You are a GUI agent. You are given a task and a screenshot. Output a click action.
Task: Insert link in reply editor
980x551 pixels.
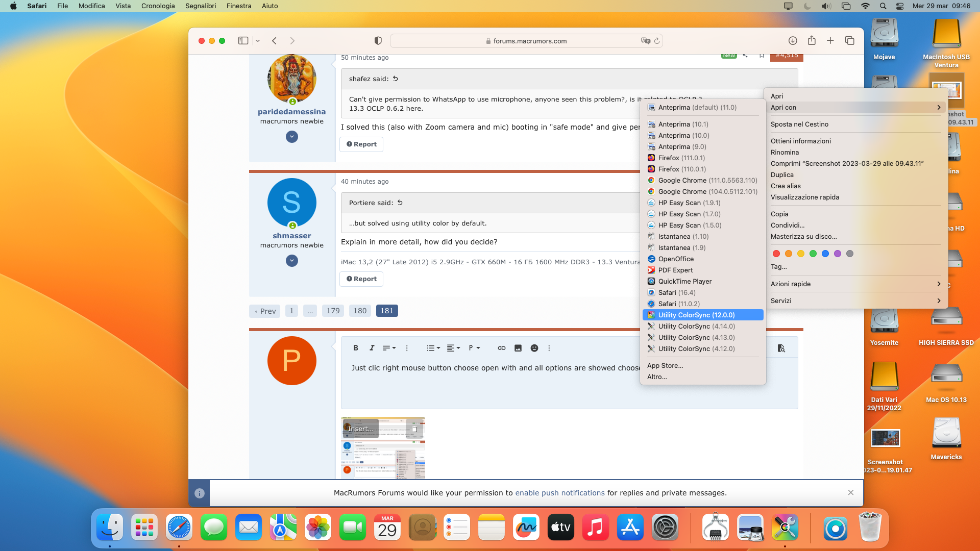[x=501, y=348]
